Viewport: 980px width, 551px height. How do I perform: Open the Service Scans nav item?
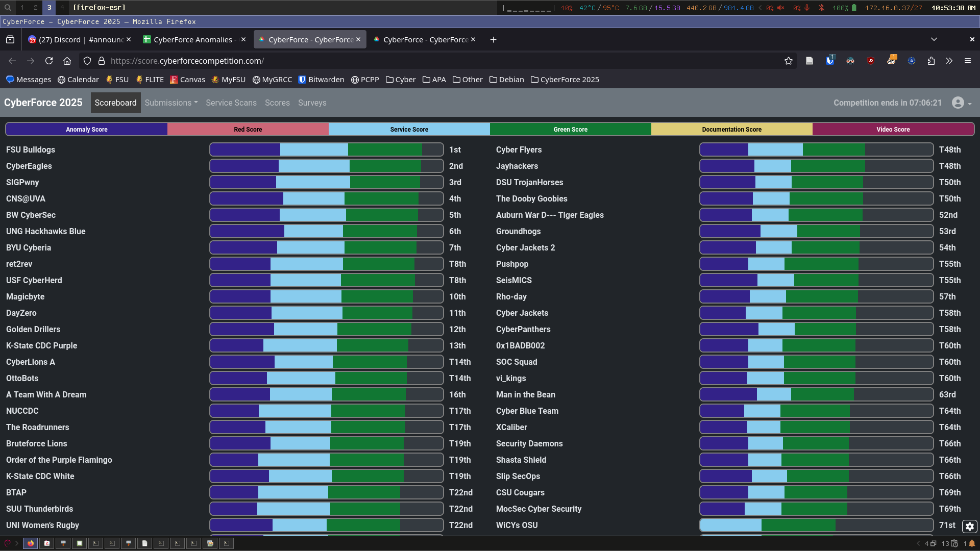click(x=231, y=103)
